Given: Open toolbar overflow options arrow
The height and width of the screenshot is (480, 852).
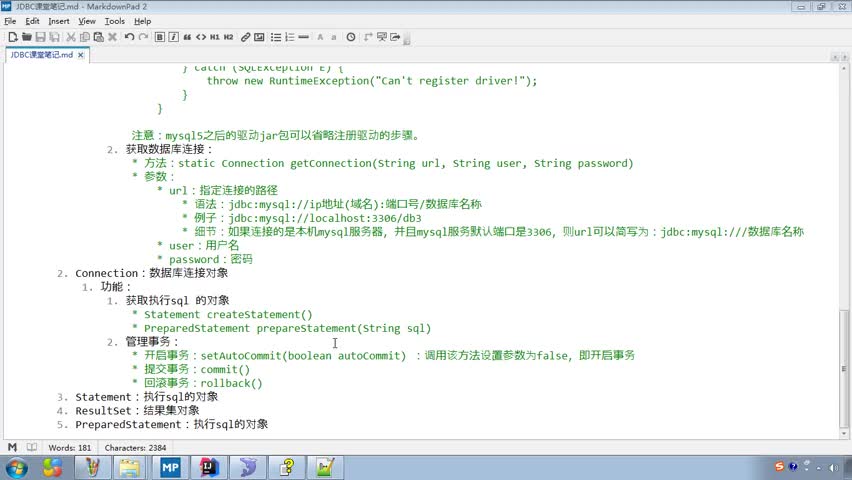Looking at the screenshot, I should tap(407, 40).
